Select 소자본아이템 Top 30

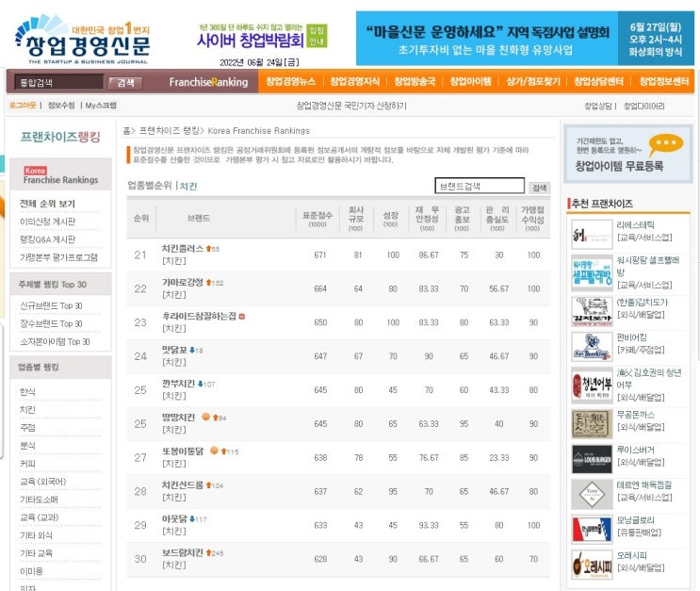(55, 342)
